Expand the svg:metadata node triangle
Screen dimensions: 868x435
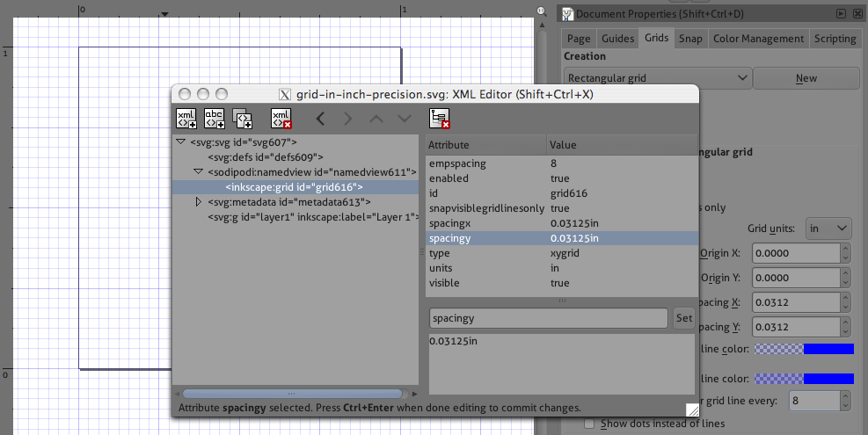pyautogui.click(x=198, y=202)
